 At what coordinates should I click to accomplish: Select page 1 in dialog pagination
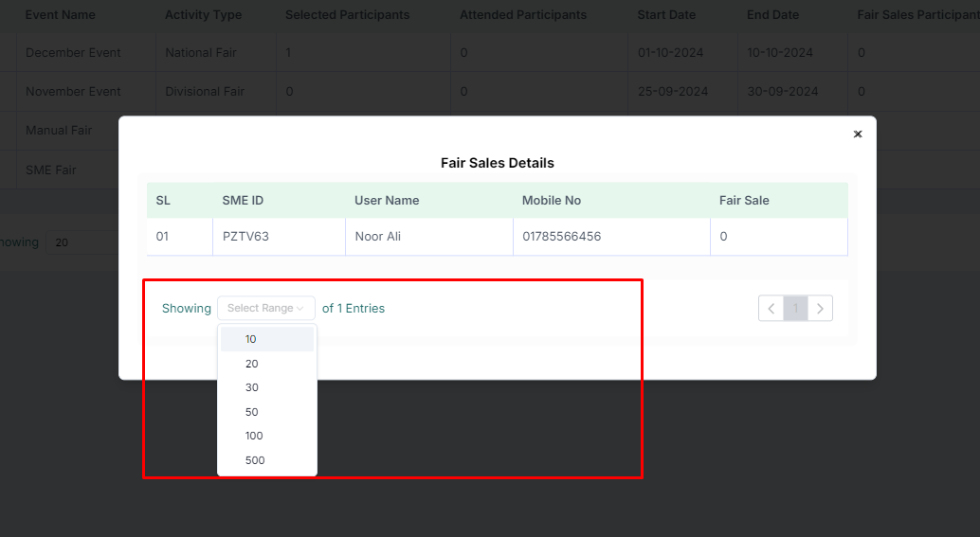(795, 309)
